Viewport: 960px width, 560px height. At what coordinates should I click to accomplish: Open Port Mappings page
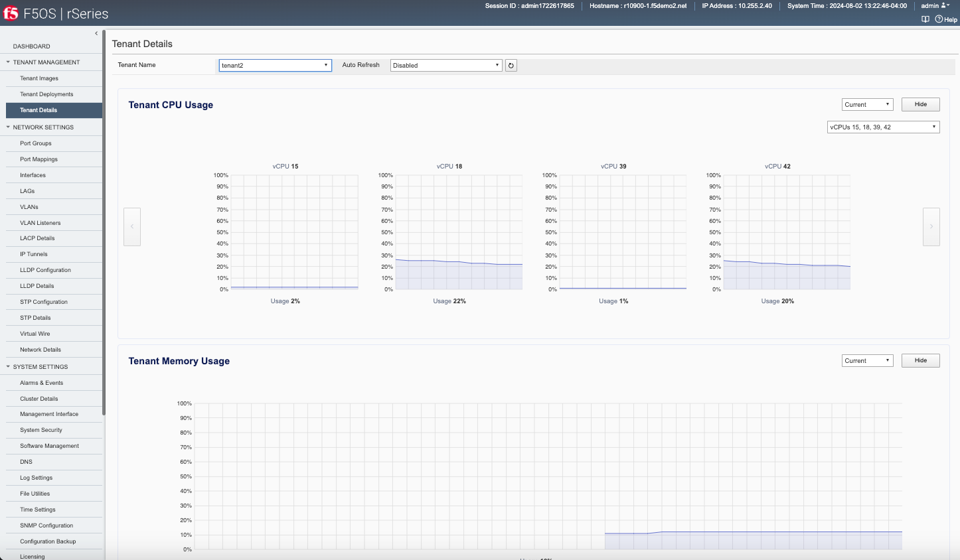[x=54, y=159]
